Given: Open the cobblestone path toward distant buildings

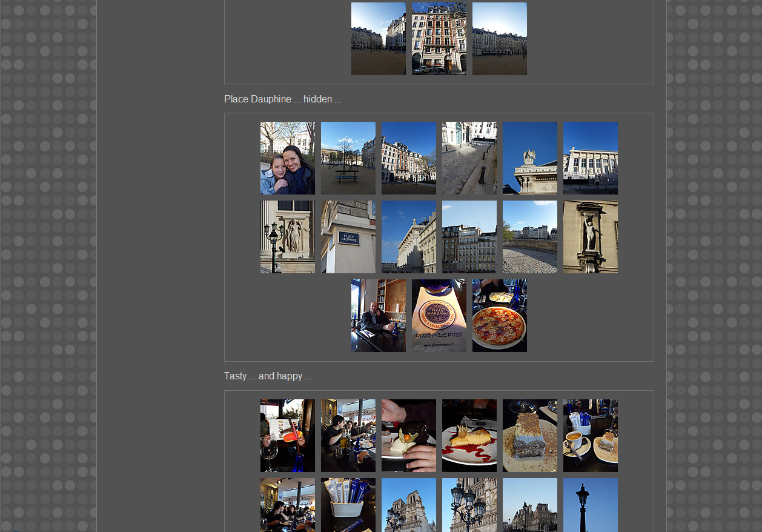Looking at the screenshot, I should 529,237.
